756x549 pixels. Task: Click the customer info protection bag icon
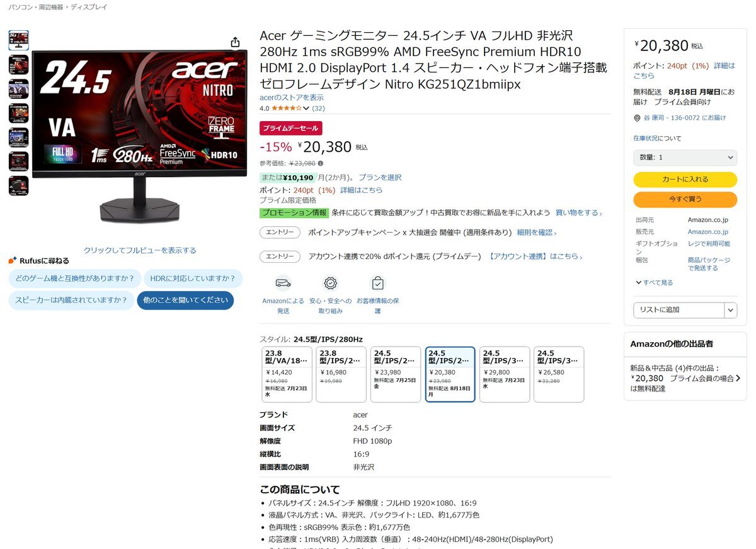click(x=377, y=282)
